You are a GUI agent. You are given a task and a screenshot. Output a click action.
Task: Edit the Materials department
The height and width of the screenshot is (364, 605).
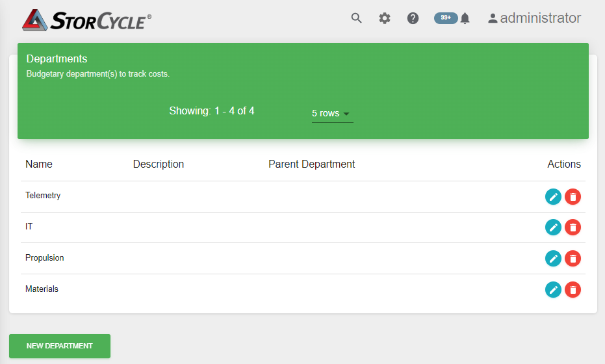(553, 289)
